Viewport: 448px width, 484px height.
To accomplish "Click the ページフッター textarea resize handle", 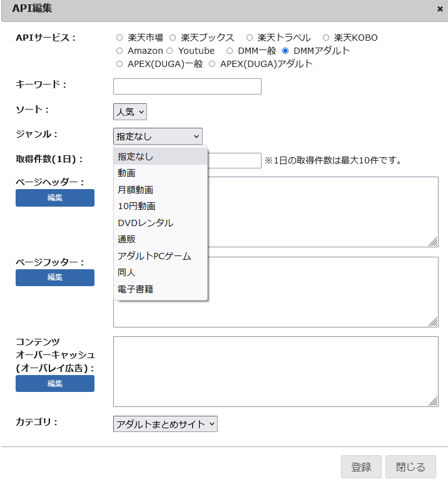I will tap(433, 322).
